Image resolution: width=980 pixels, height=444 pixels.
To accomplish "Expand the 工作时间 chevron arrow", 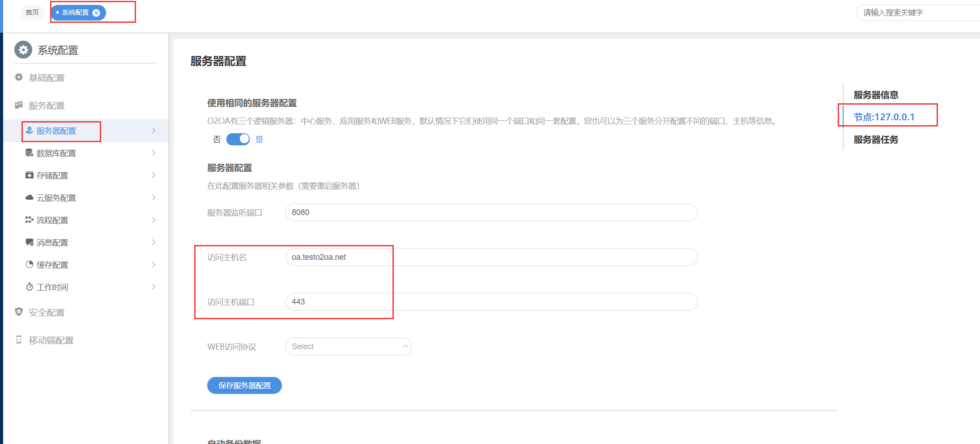I will click(153, 287).
